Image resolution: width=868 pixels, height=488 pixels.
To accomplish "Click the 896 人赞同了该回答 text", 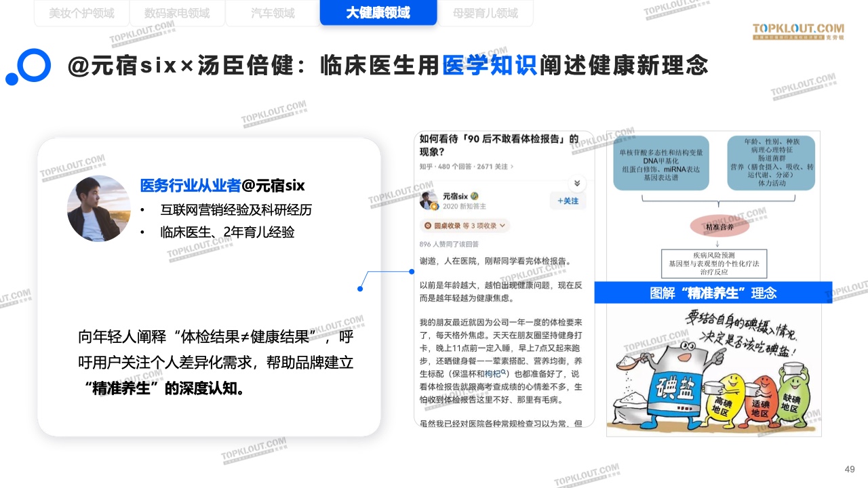I will click(x=449, y=244).
